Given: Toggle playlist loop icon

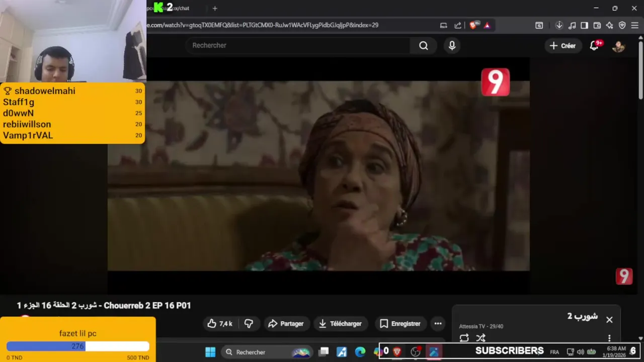Looking at the screenshot, I should (x=464, y=338).
